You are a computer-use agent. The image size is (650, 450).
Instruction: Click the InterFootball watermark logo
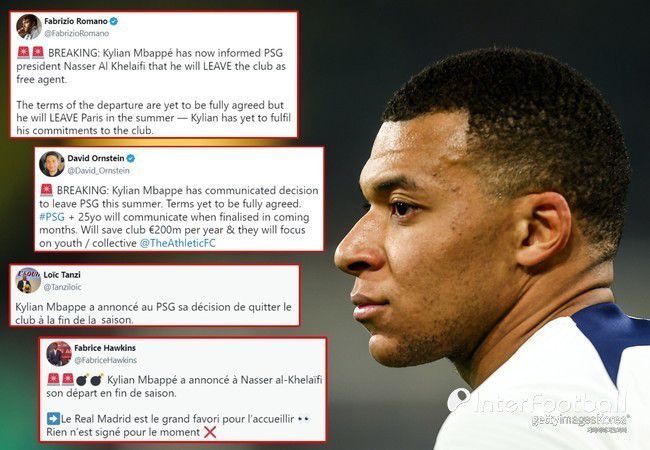point(537,401)
